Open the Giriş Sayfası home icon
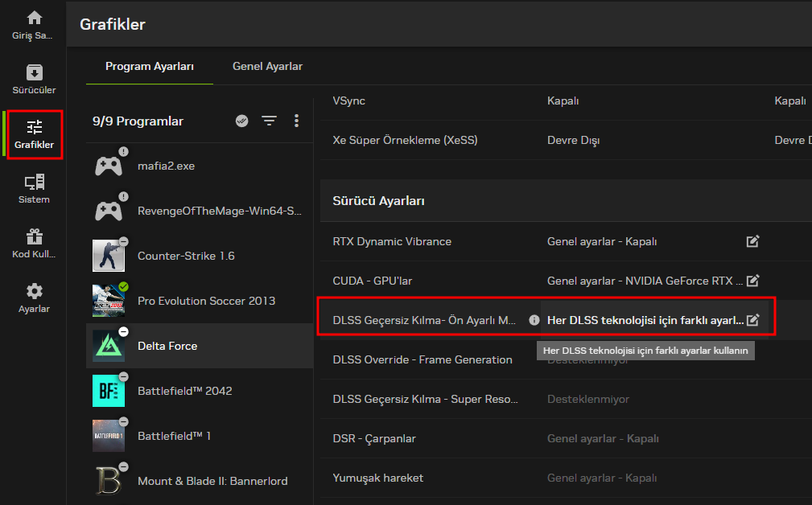This screenshot has height=505, width=812. (x=34, y=18)
